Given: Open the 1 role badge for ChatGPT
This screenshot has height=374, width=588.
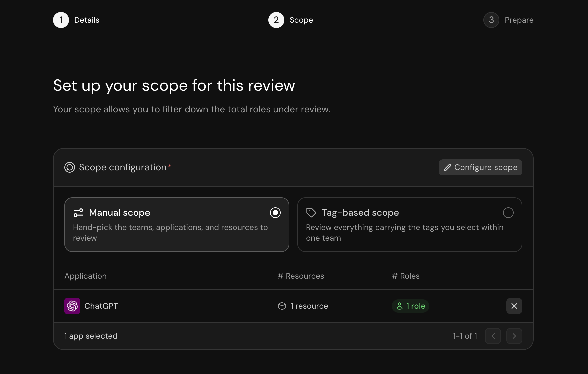Looking at the screenshot, I should (410, 306).
